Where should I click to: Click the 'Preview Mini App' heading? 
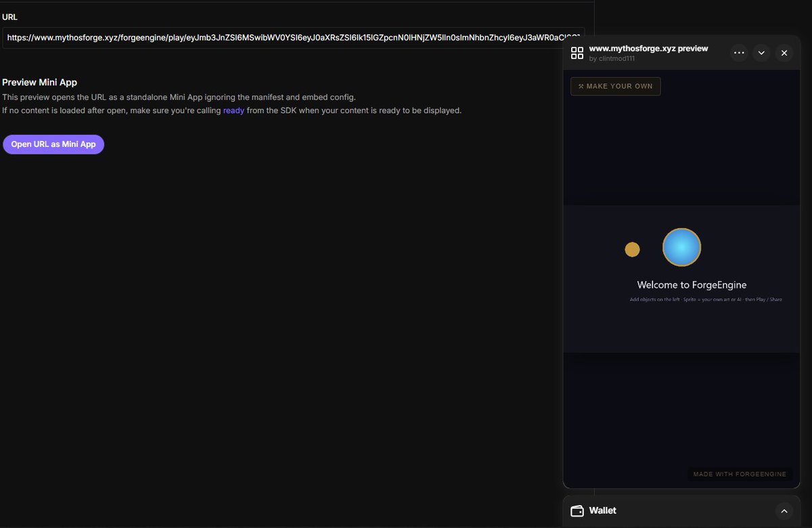click(x=39, y=82)
